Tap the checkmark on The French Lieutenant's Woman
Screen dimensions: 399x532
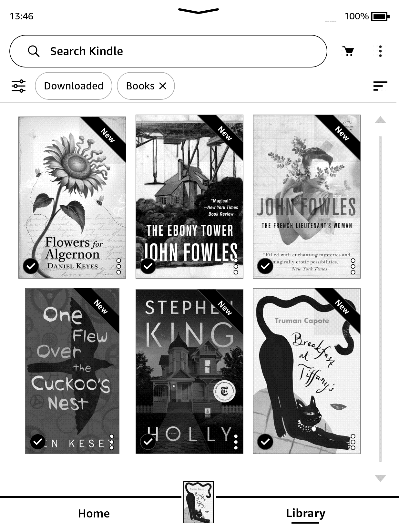pyautogui.click(x=265, y=266)
